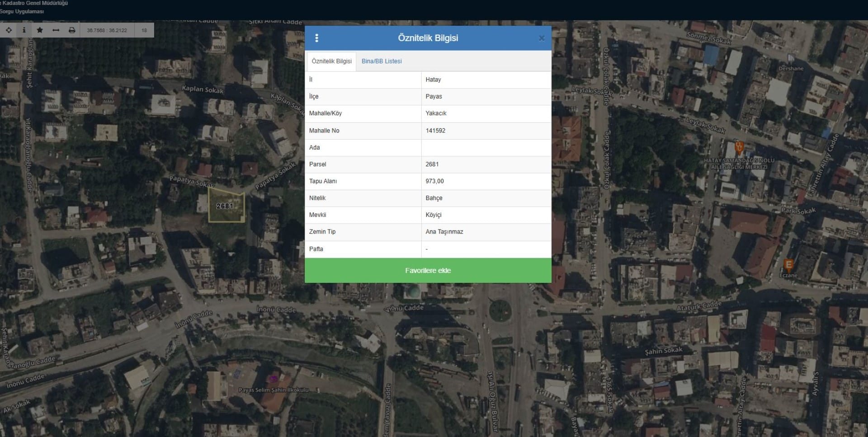Click the crosshair locate tool icon
Image resolution: width=868 pixels, height=437 pixels.
[x=9, y=30]
